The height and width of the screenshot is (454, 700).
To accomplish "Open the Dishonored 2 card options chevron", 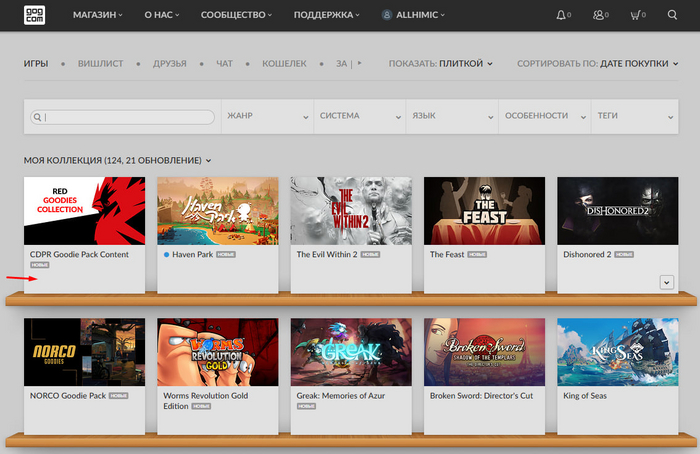I will pos(667,282).
